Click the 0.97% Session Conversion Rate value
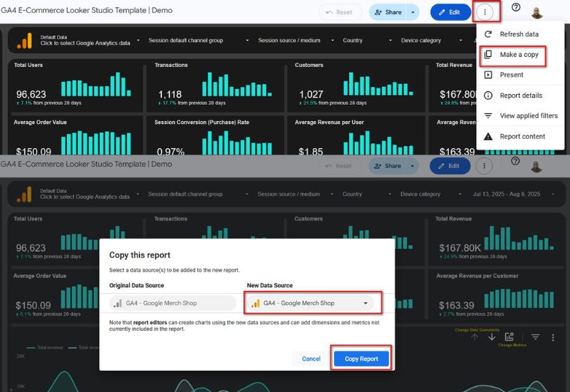The width and height of the screenshot is (570, 392). (170, 150)
